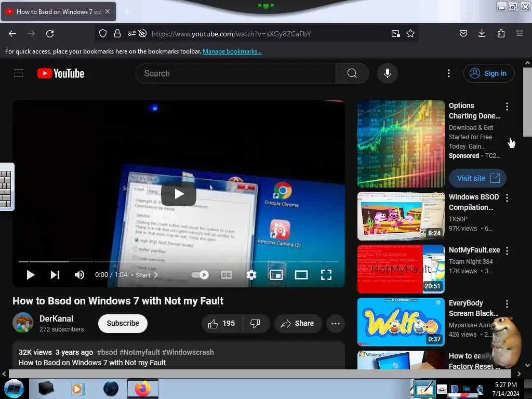Click the video progress bar
Image resolution: width=532 pixels, height=399 pixels.
tap(179, 262)
